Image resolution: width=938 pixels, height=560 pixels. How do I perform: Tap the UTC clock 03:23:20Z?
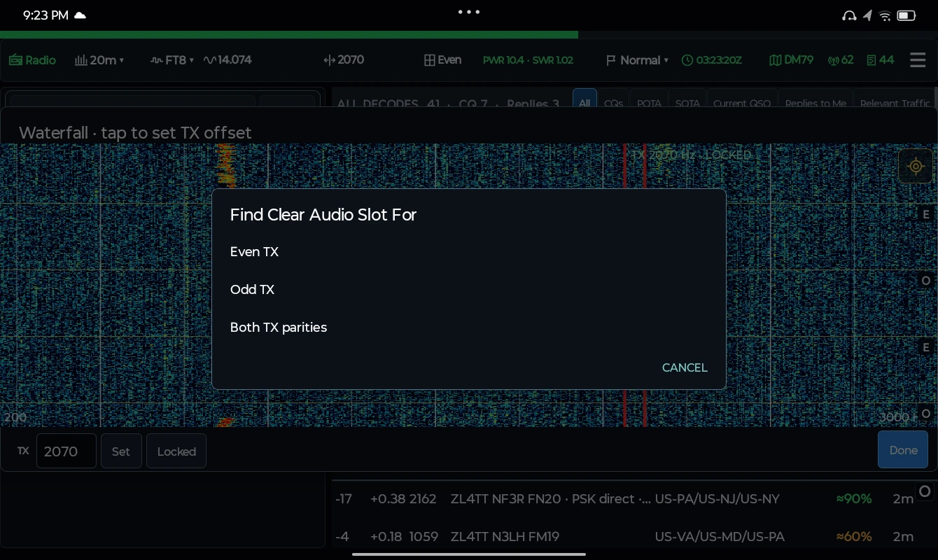pos(711,60)
